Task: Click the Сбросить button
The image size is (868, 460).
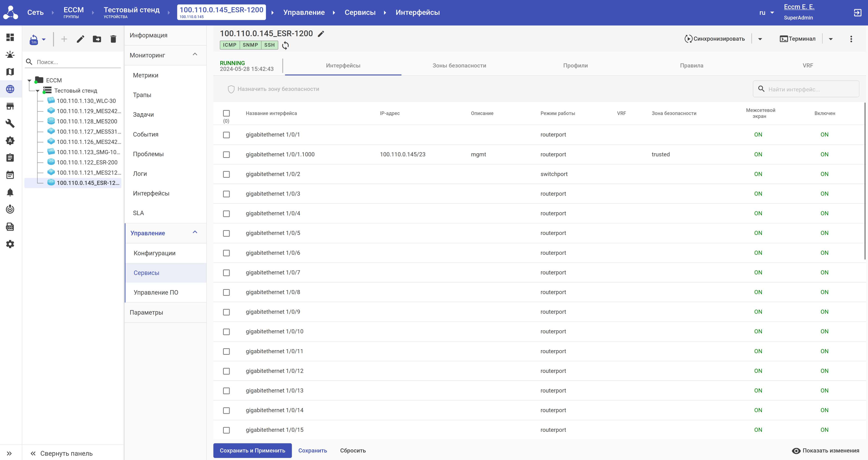Action: [x=353, y=450]
